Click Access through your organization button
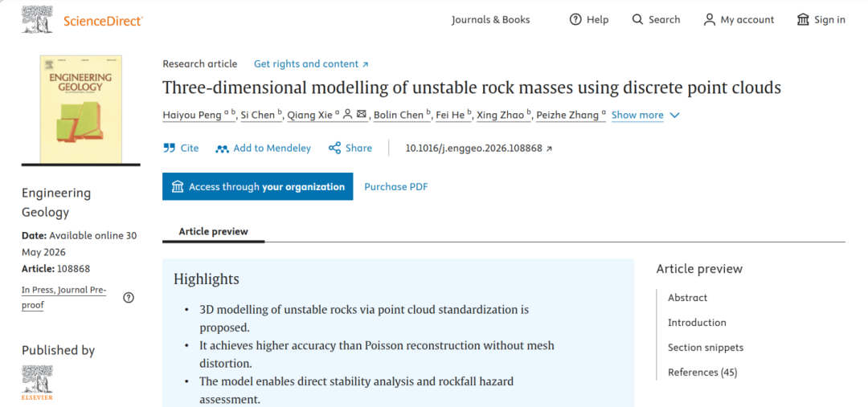This screenshot has width=868, height=407. [257, 186]
